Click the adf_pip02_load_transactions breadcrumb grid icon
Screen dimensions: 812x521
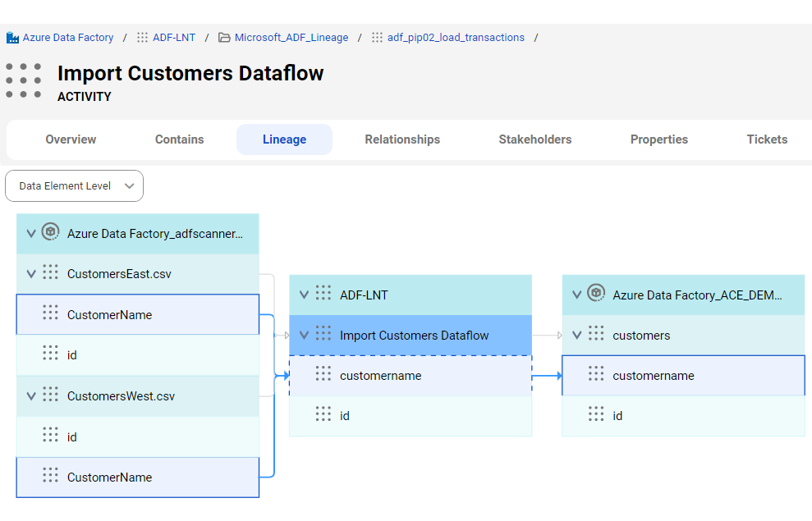pyautogui.click(x=377, y=37)
